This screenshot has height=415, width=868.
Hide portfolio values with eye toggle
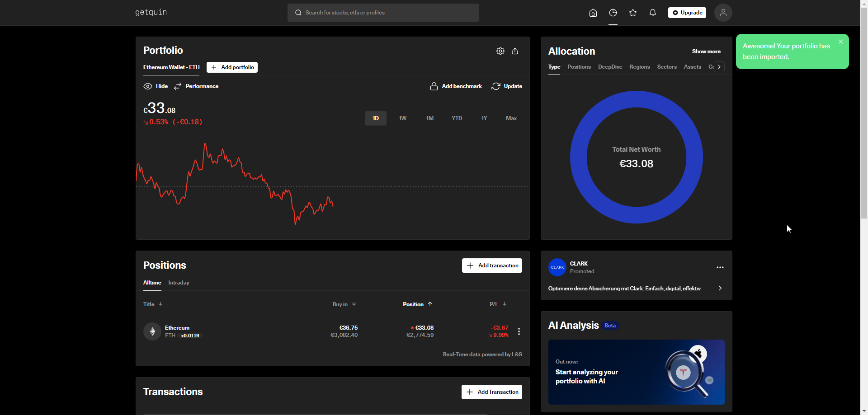(148, 86)
